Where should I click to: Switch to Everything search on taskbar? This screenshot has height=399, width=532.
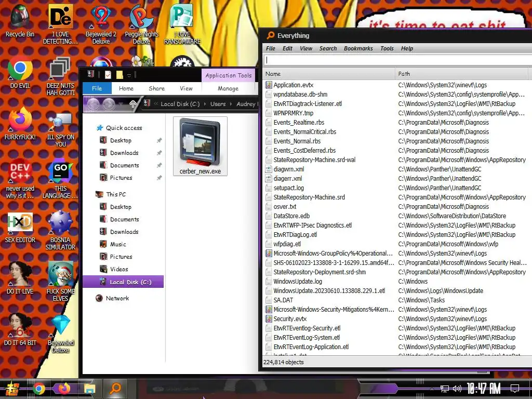[115, 389]
